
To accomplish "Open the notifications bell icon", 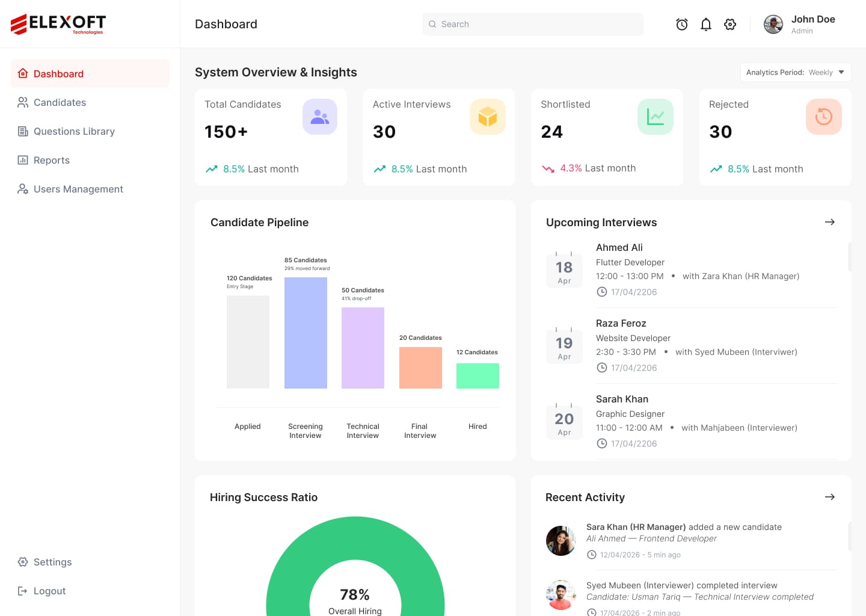I will (x=706, y=24).
